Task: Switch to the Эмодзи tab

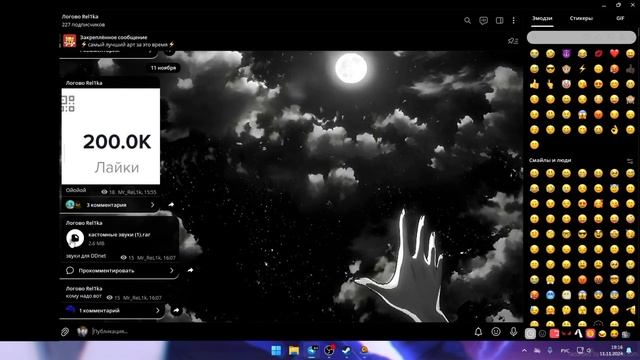Action: (x=542, y=18)
